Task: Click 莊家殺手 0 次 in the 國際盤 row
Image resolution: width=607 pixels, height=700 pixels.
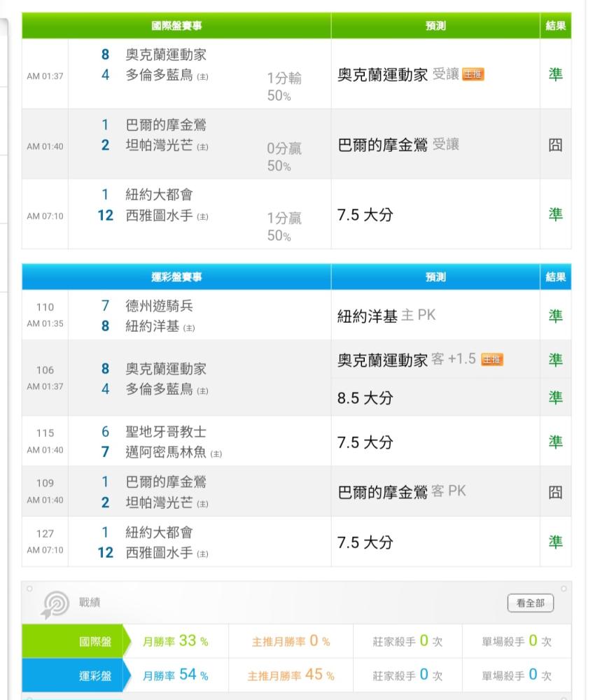Action: point(407,641)
